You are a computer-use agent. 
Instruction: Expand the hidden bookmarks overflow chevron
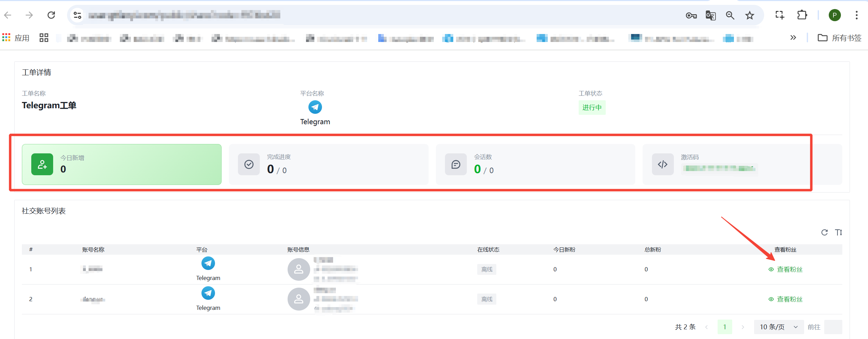[x=793, y=38]
